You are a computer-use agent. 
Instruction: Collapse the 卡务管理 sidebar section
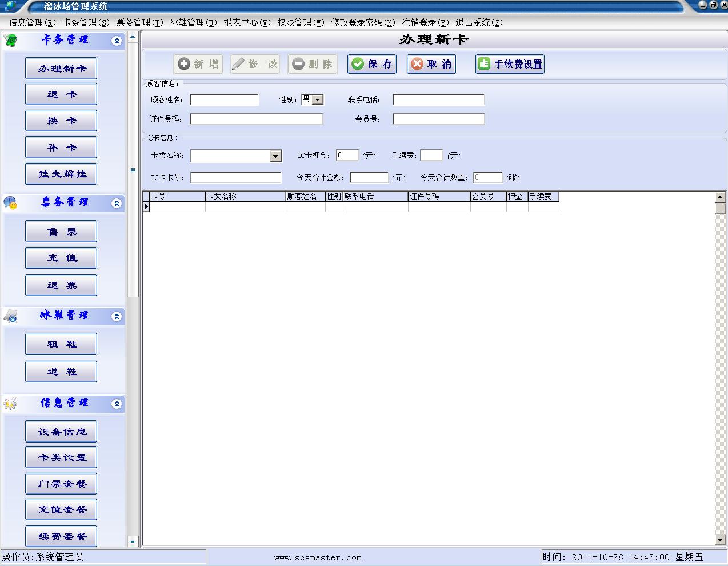(x=117, y=41)
